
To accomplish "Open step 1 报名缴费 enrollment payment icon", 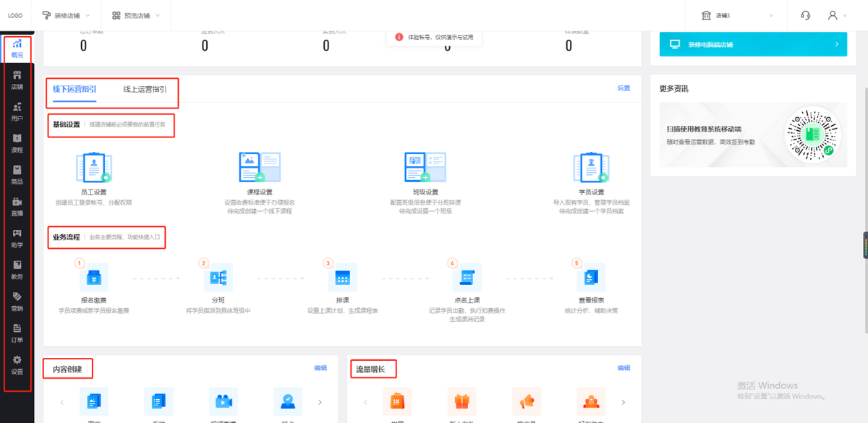I will click(94, 278).
